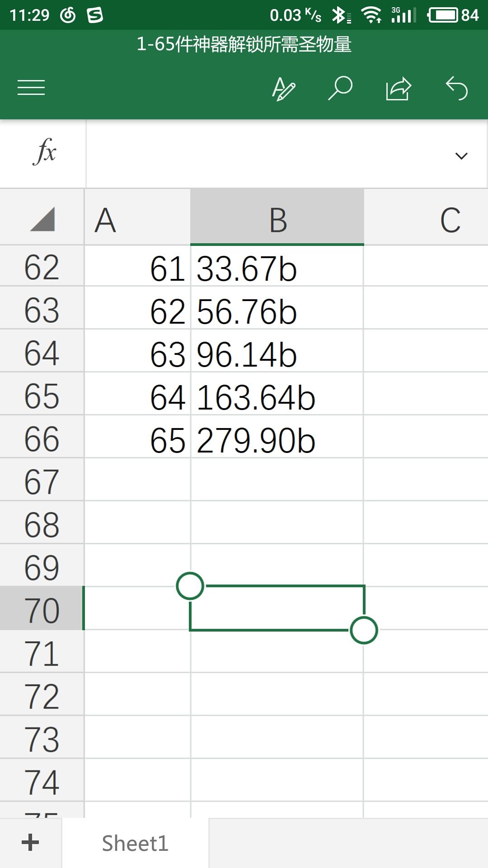Tap the share icon
488x868 pixels.
[x=399, y=88]
